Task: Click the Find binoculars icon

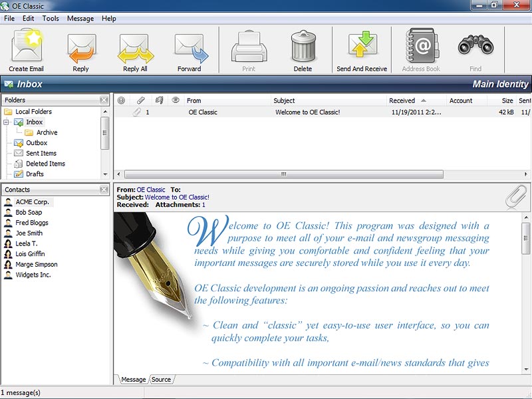Action: click(475, 45)
